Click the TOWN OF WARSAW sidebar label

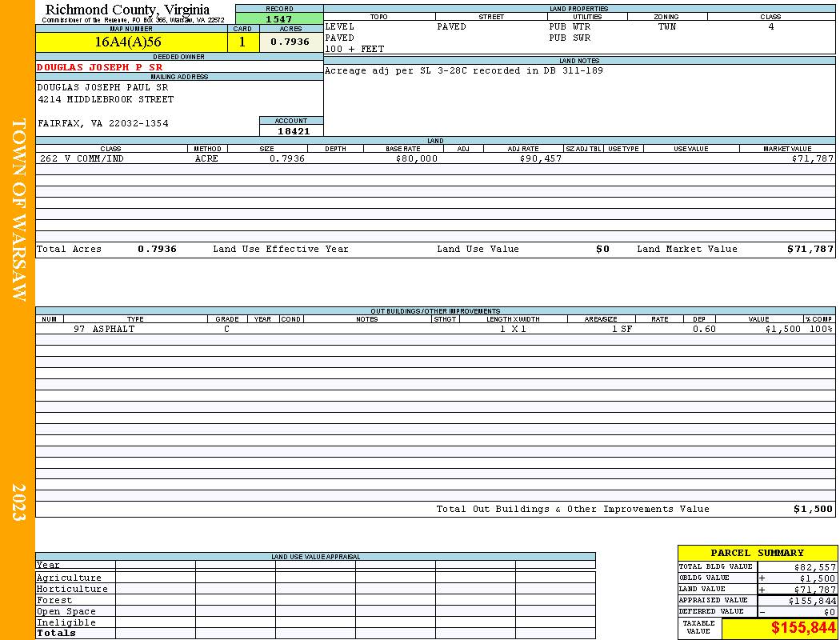18,210
